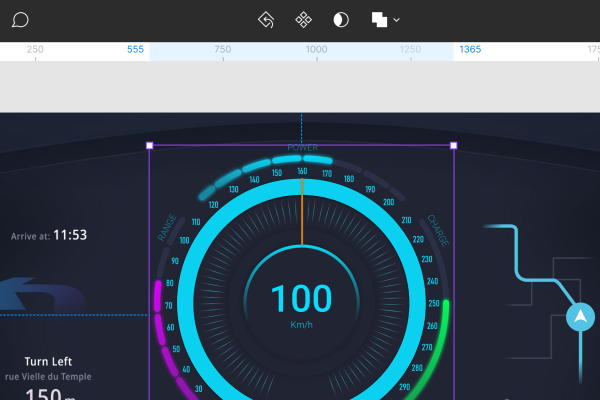Click the top-right selection handle
Screen dimensions: 600x400
(454, 146)
